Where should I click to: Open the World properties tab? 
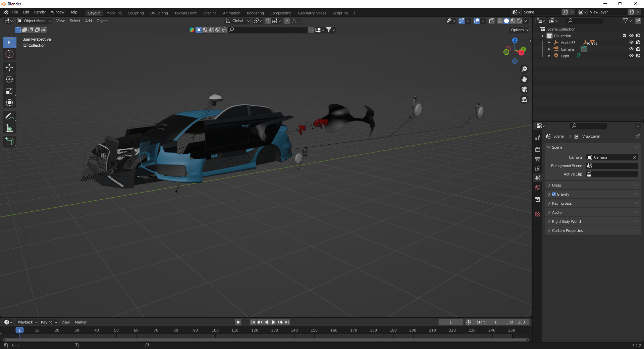(x=538, y=187)
